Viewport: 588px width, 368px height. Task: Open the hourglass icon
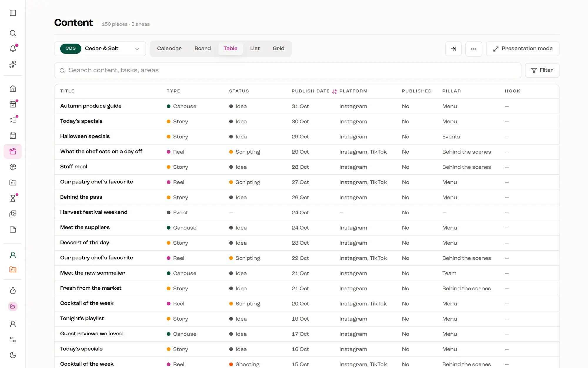(x=13, y=198)
